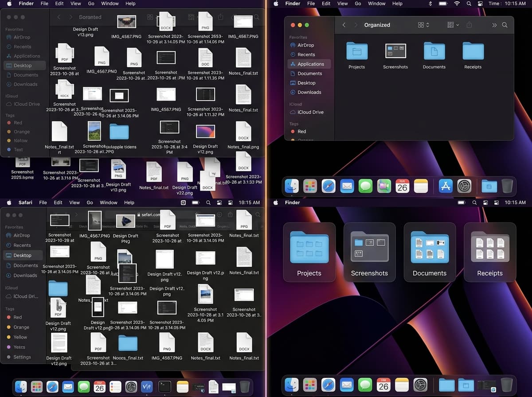Open App Store-dock's System Preferences gear
This screenshot has height=397, width=532.
pos(464,186)
